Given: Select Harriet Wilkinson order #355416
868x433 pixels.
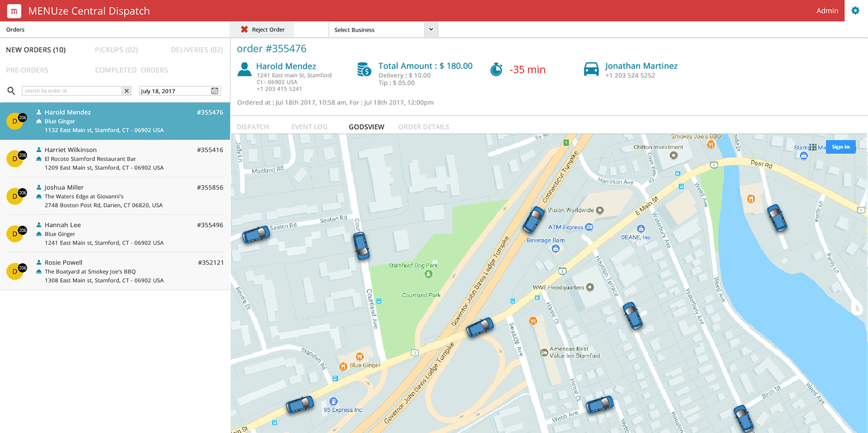Looking at the screenshot, I should (115, 158).
